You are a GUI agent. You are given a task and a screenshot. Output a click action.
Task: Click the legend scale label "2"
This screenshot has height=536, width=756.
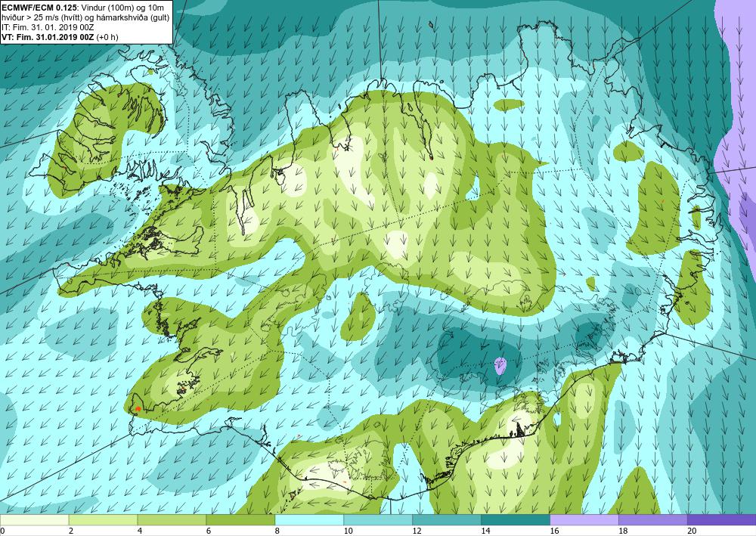click(x=71, y=531)
